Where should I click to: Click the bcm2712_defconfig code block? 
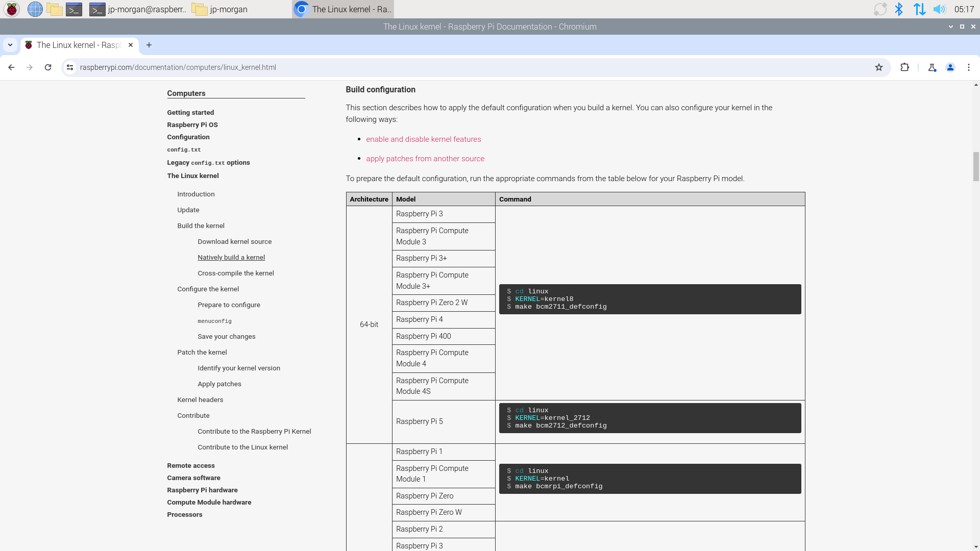point(650,418)
